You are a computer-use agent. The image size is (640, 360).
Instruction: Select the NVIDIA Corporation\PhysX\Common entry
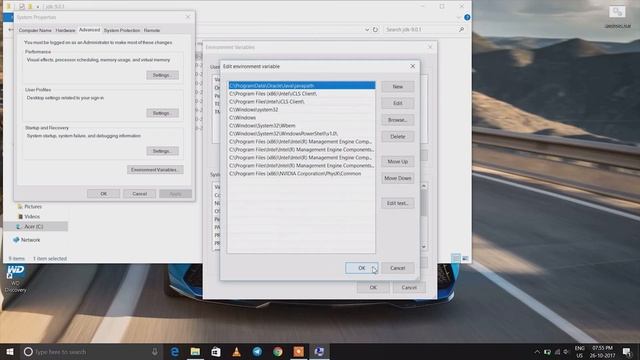[302, 173]
